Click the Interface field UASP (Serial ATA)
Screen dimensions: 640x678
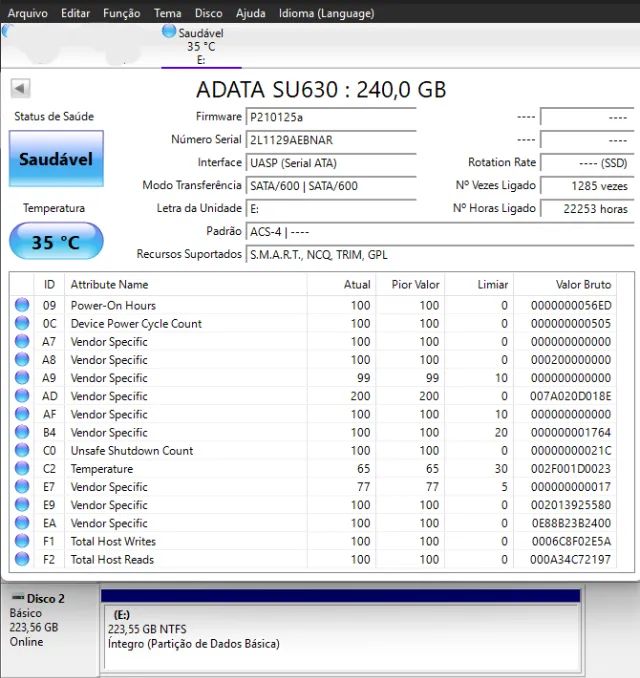(x=331, y=163)
